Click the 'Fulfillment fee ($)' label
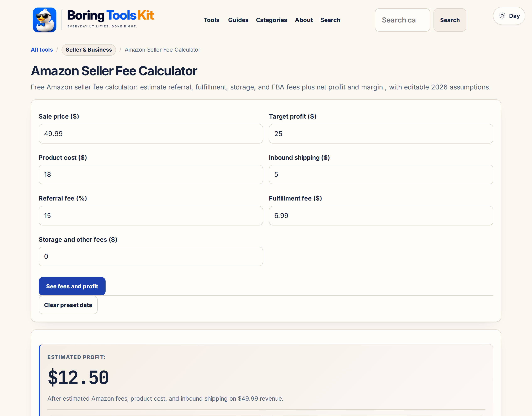532x416 pixels. [295, 198]
